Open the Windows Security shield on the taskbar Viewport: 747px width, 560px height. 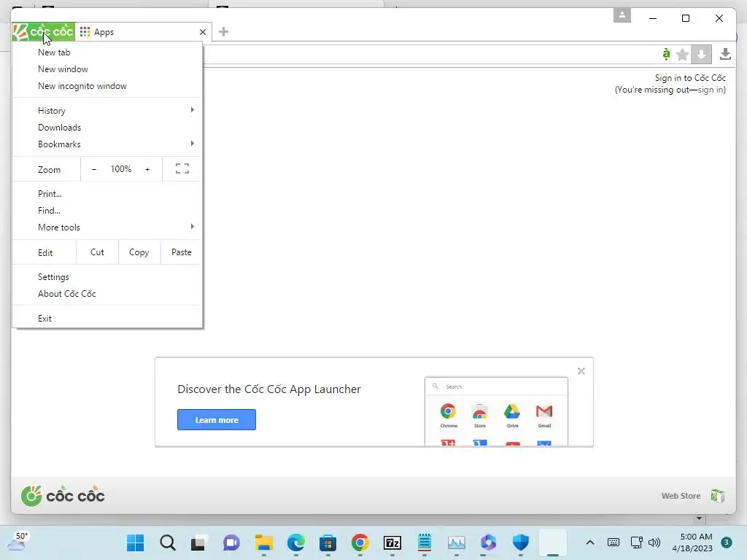(521, 542)
